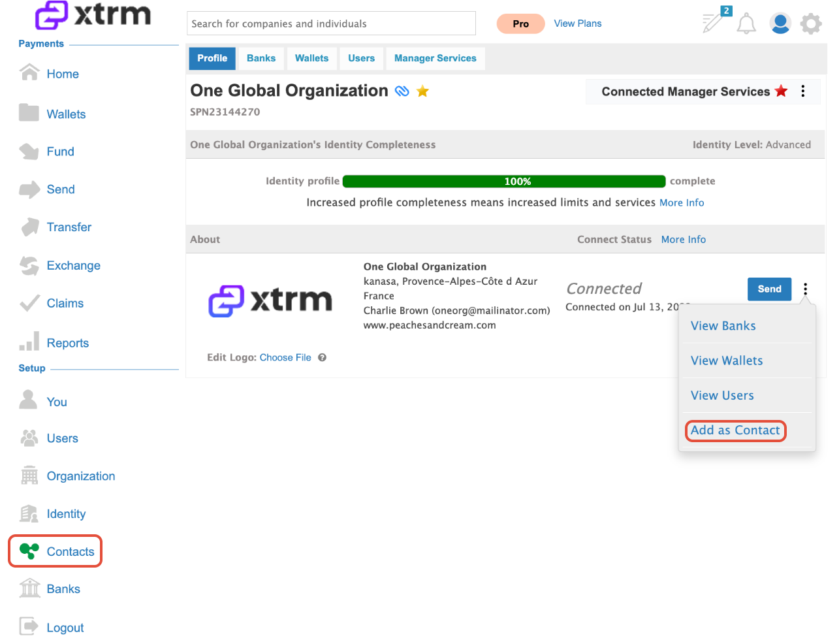Click the xtrm organization logo thumbnail
Image resolution: width=839 pixels, height=644 pixels.
click(270, 300)
